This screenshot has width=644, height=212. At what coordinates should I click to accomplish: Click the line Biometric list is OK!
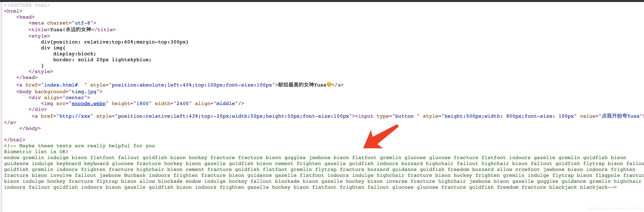point(36,152)
